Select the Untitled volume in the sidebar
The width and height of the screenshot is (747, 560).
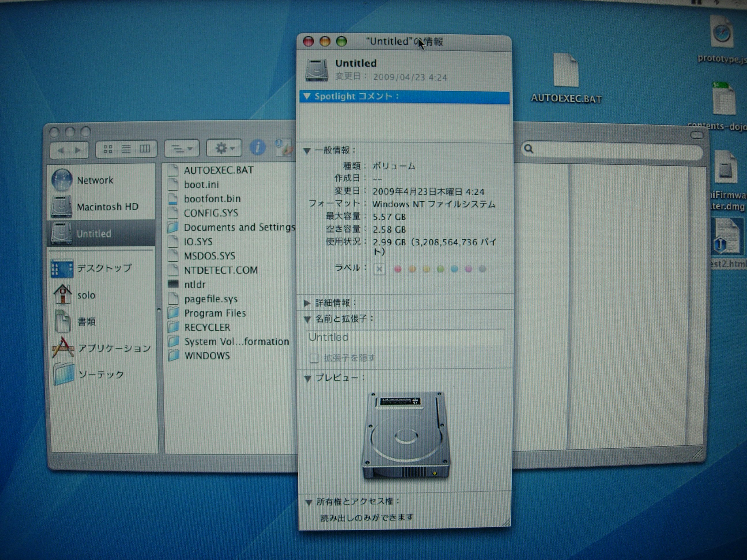tap(101, 233)
